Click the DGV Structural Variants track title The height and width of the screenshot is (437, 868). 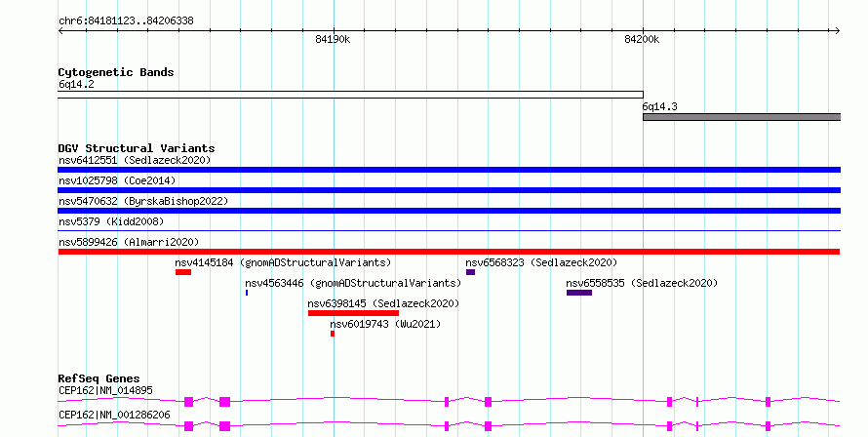coord(137,148)
